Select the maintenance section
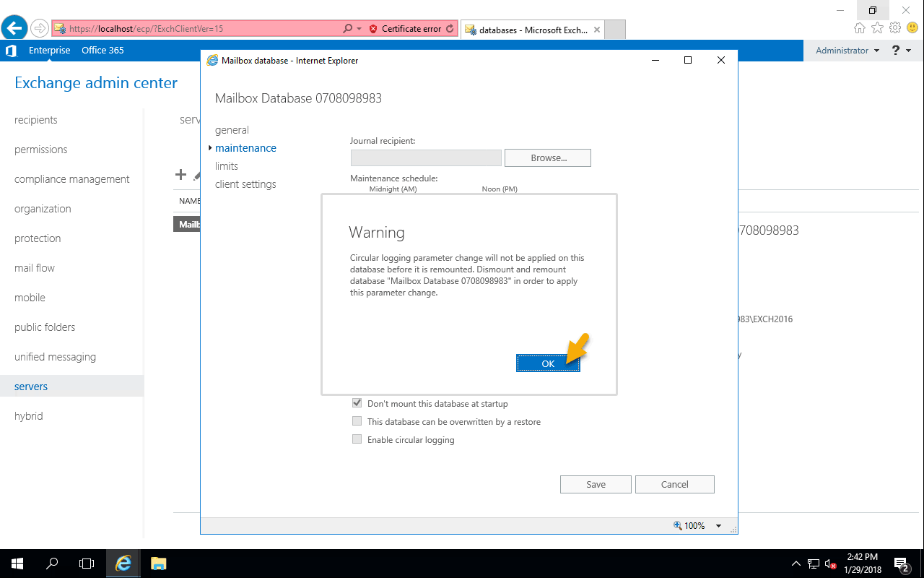This screenshot has width=924, height=578. (245, 148)
